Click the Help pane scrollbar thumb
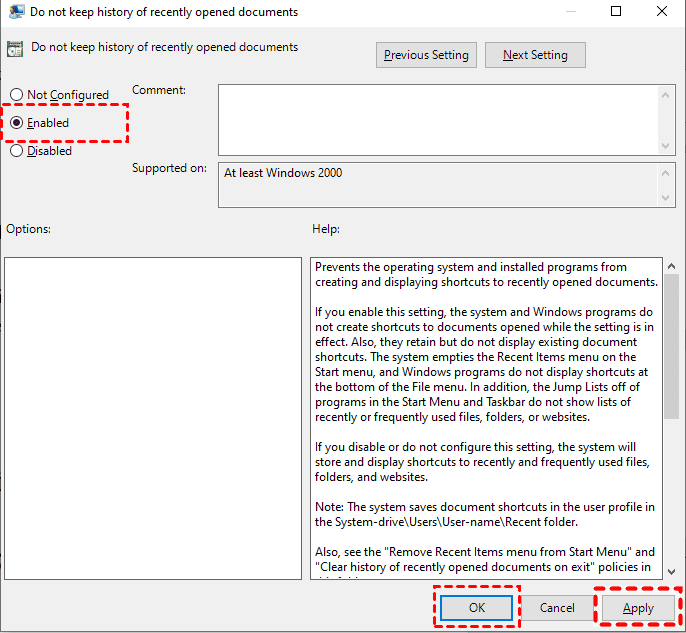This screenshot has height=633, width=686. point(671,346)
